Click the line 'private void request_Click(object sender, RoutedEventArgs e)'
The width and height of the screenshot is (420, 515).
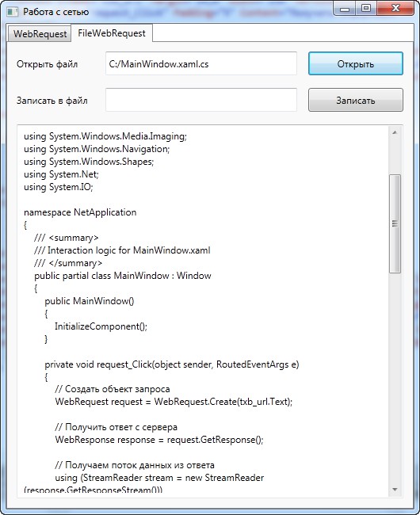coord(172,364)
